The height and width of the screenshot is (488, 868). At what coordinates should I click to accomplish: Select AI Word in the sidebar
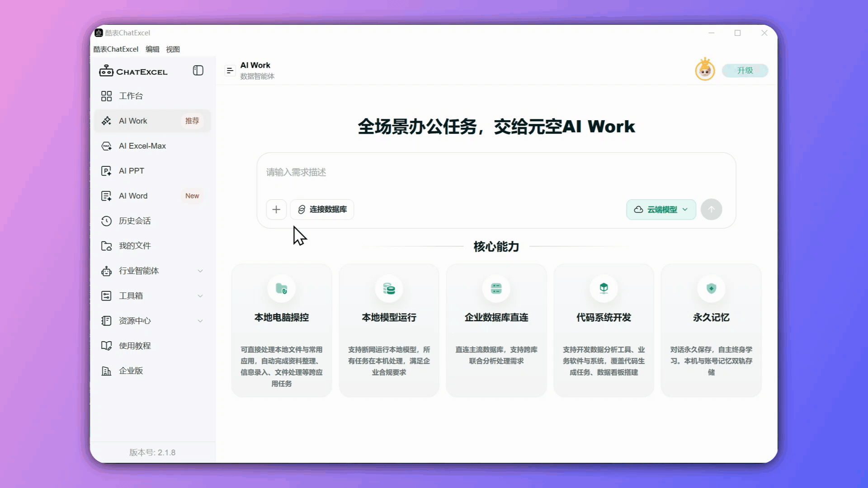[152, 196]
